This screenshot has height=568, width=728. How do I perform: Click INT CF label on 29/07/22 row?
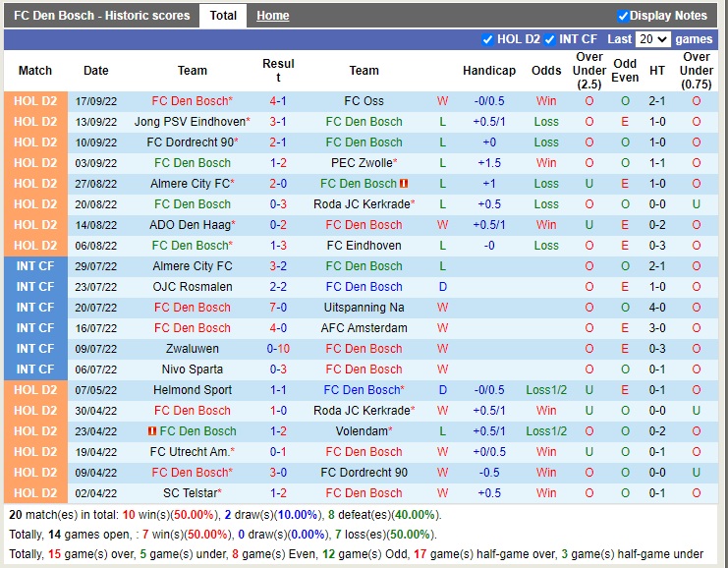(x=35, y=266)
